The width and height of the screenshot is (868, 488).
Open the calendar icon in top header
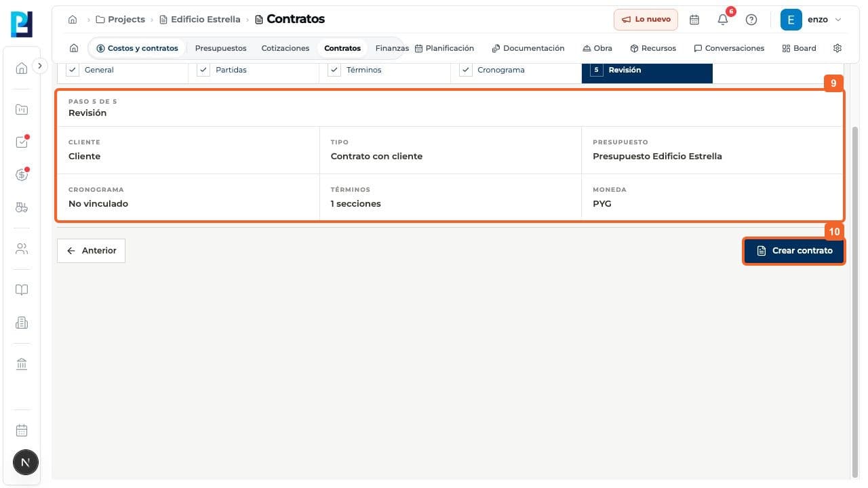pyautogui.click(x=694, y=20)
